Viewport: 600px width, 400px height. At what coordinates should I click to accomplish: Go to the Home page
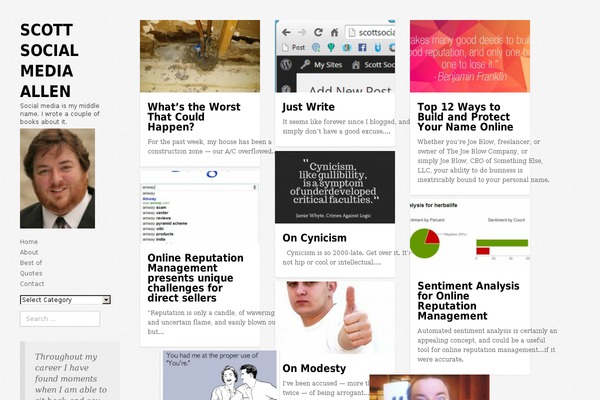(29, 242)
